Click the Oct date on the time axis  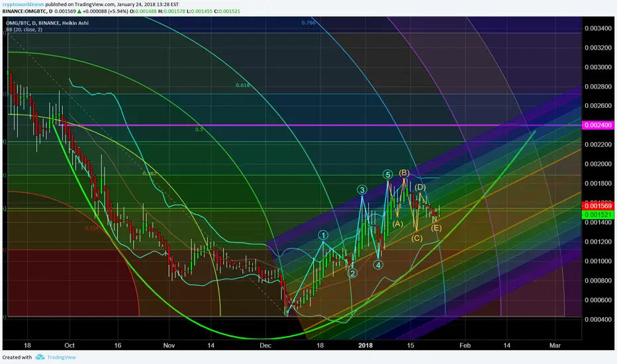tap(70, 345)
